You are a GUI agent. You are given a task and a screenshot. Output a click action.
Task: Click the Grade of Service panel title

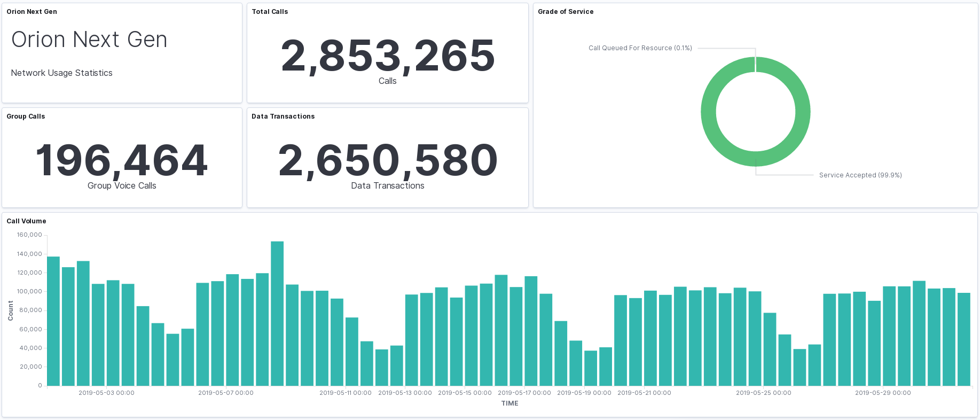click(x=566, y=12)
